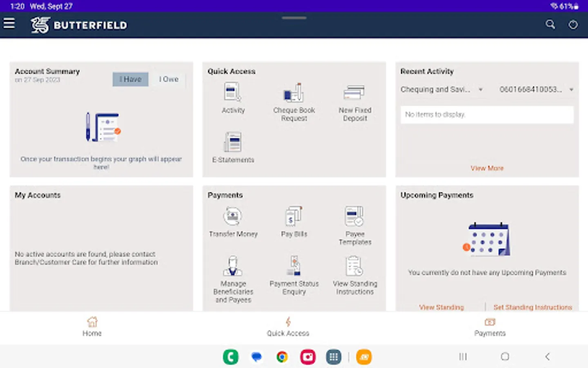Switch to Quick Access bottom tab
The image size is (588, 368).
tap(288, 327)
